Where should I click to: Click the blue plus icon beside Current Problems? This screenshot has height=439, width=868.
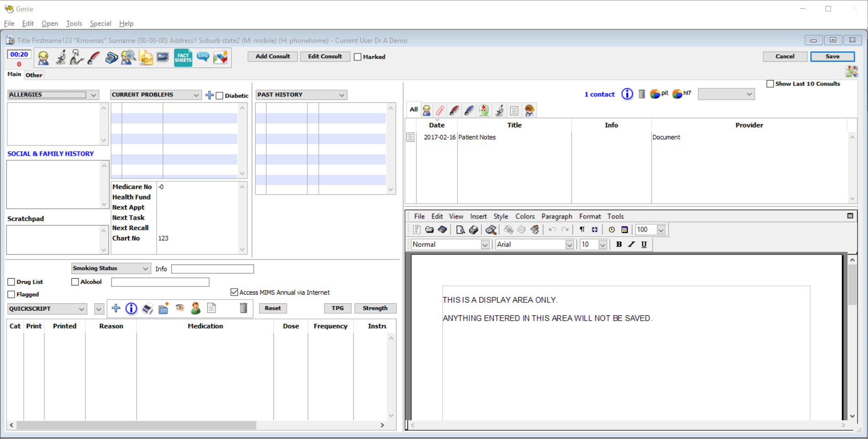point(209,95)
